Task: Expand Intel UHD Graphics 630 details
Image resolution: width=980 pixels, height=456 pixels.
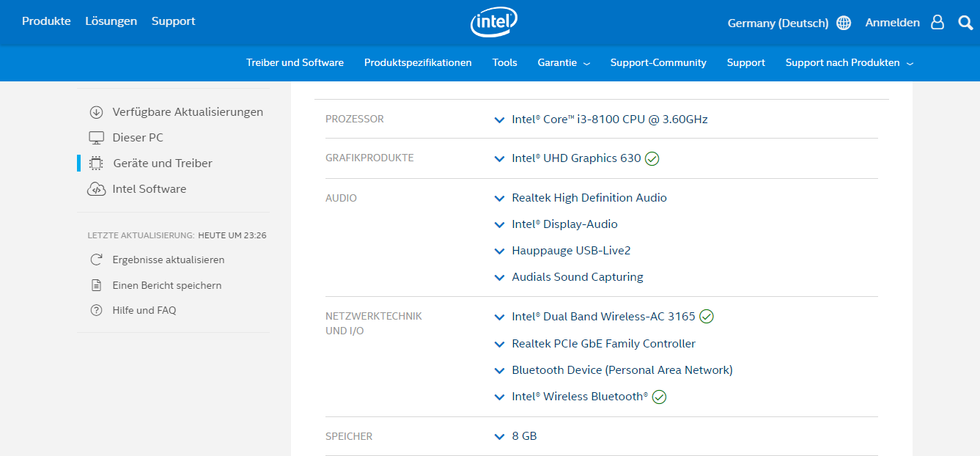Action: [499, 158]
